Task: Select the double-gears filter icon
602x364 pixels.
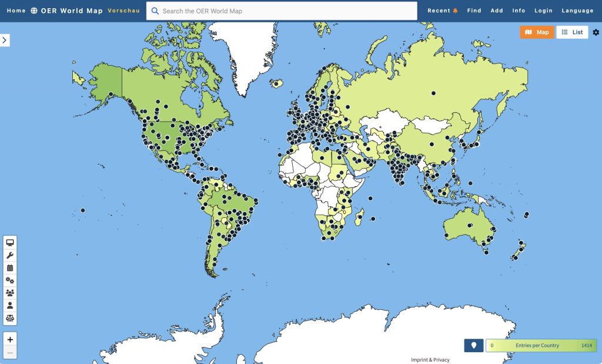Action: click(x=10, y=281)
